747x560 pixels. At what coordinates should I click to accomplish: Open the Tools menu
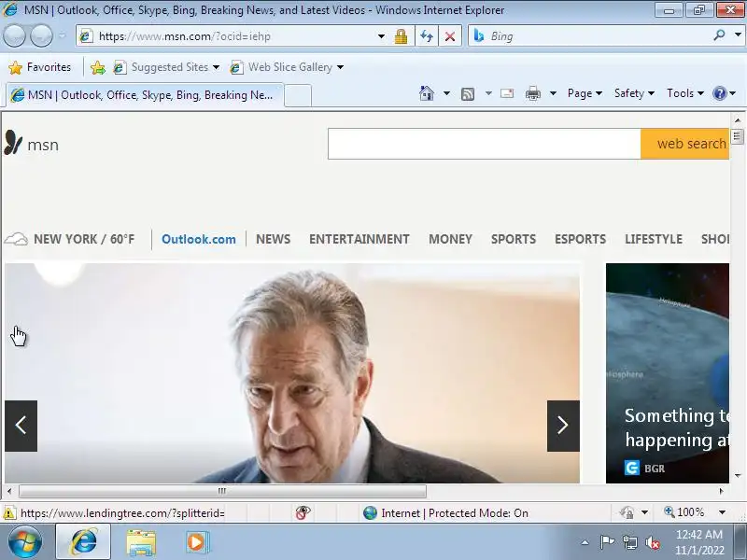point(685,93)
